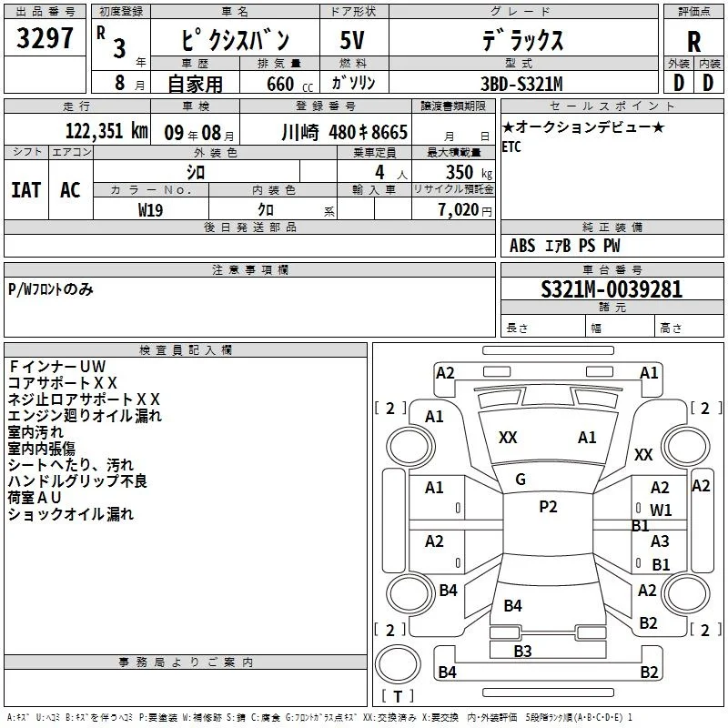Click the セールスポイント section header
728x728 pixels.
(x=612, y=106)
